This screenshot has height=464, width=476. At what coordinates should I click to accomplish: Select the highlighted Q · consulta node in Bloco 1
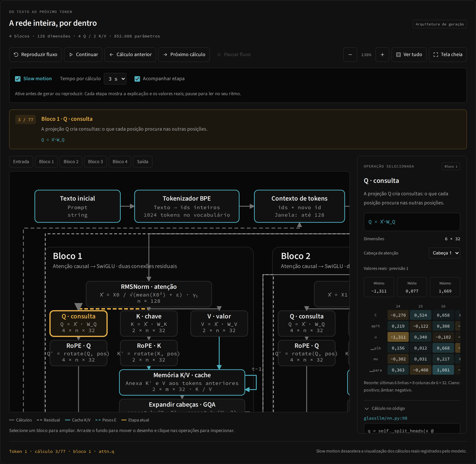point(79,323)
